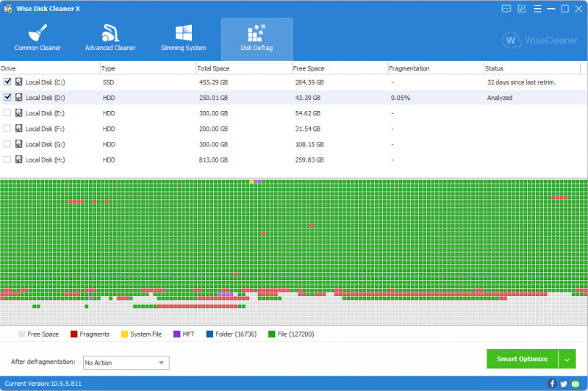Click the Status column header

click(531, 68)
